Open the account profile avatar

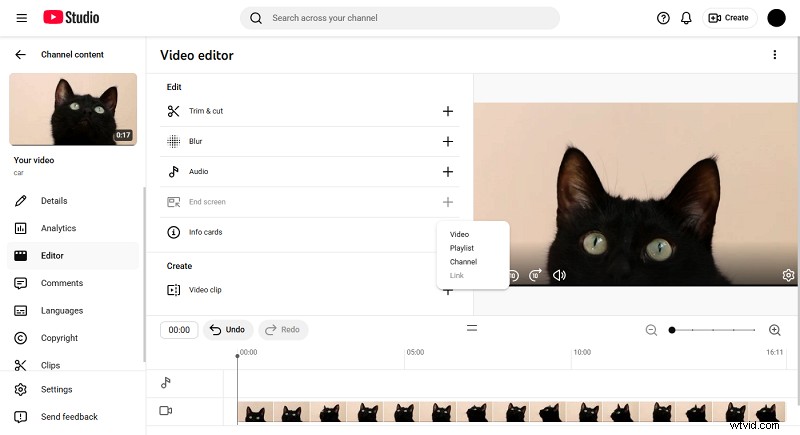pos(776,18)
